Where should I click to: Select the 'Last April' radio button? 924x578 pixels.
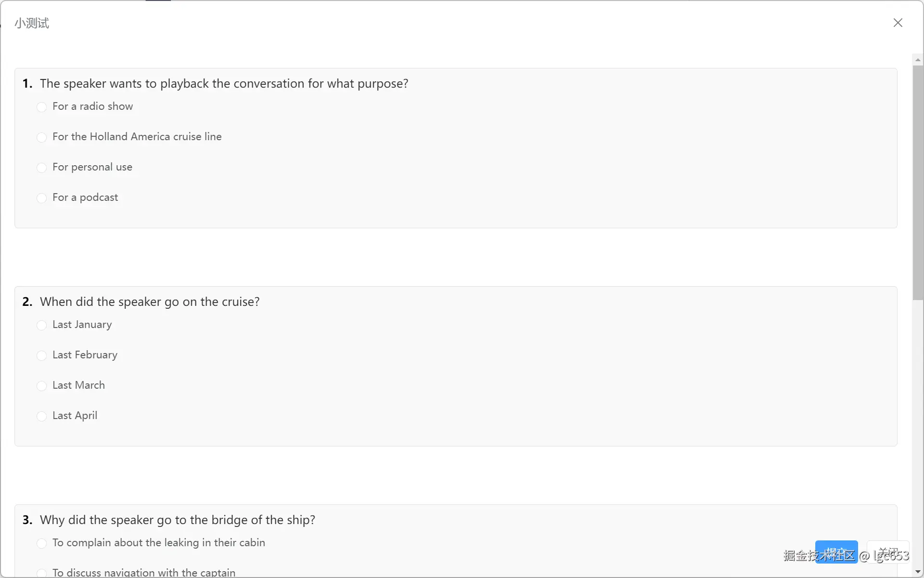pyautogui.click(x=42, y=416)
